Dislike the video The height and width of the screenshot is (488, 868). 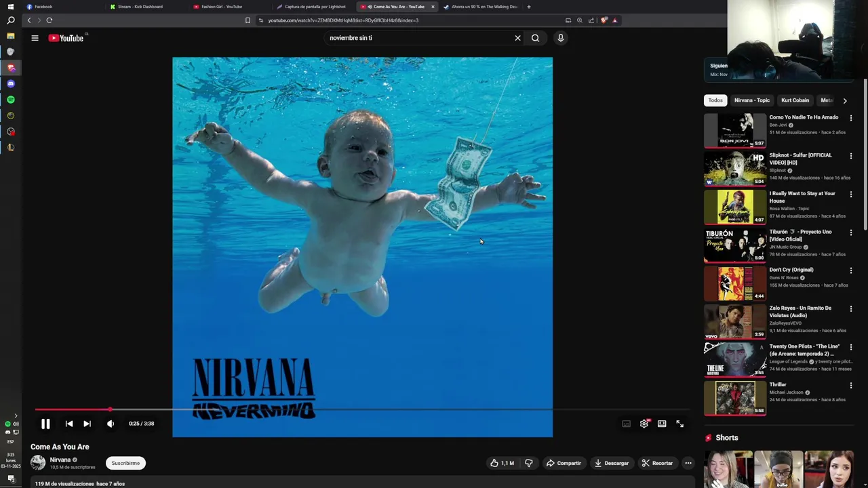pos(529,463)
